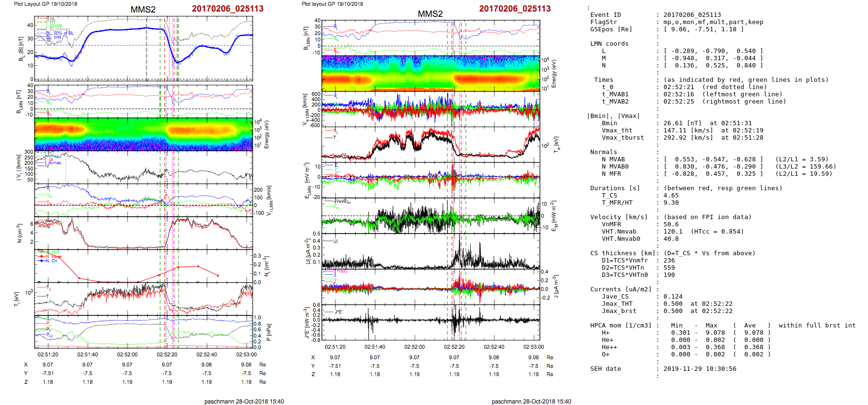Screen dimensions: 868x405
Task: Click the 't_MVAB1' label
Action: 615,94
